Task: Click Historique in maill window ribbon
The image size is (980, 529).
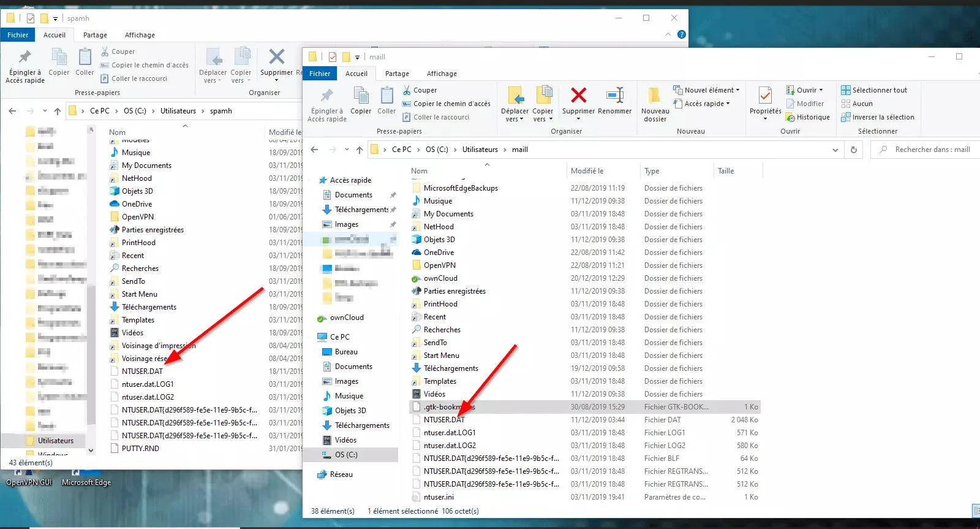Action: [808, 117]
